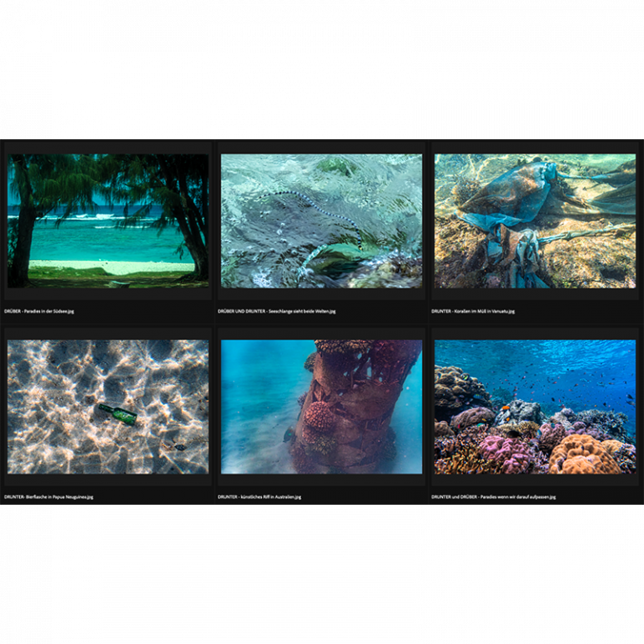Click the green bottle in the sand photo
This screenshot has width=644, height=644.
click(x=117, y=413)
